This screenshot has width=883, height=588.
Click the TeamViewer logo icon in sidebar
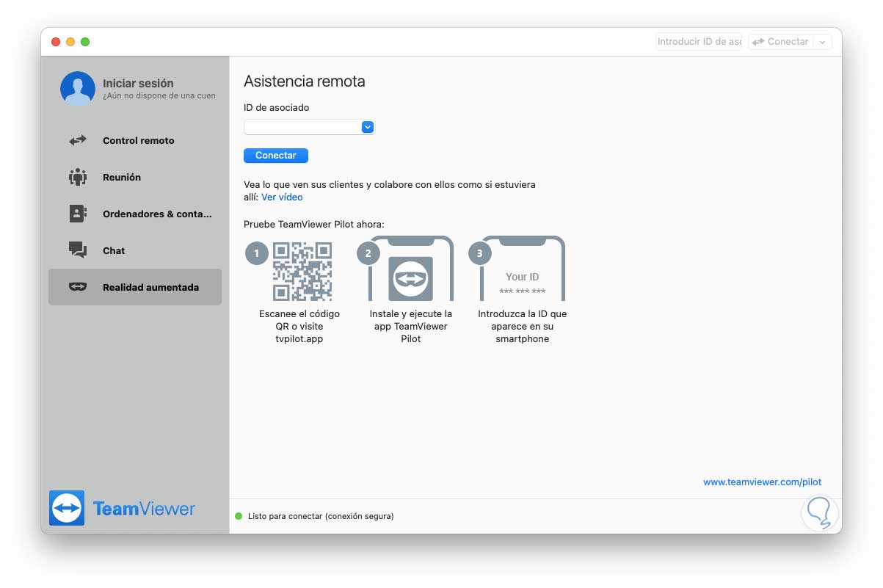pos(67,508)
